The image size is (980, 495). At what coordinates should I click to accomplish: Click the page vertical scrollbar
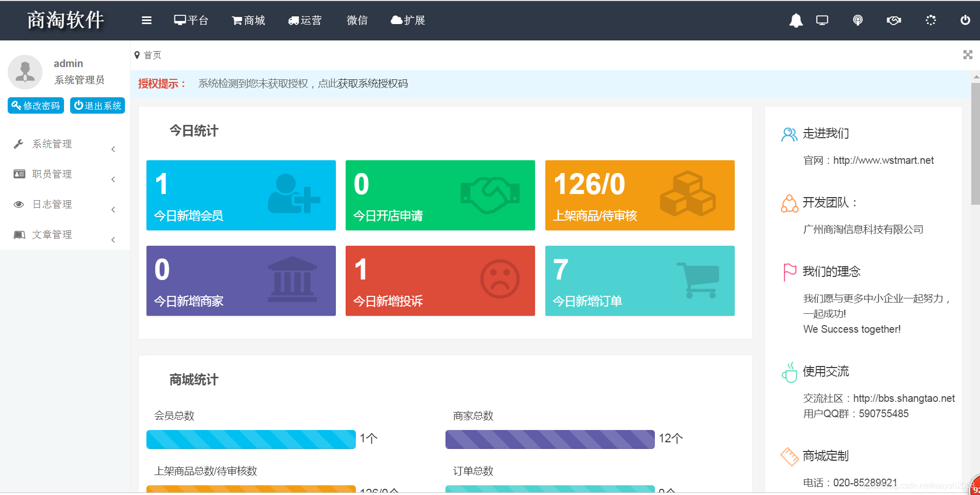[975, 143]
